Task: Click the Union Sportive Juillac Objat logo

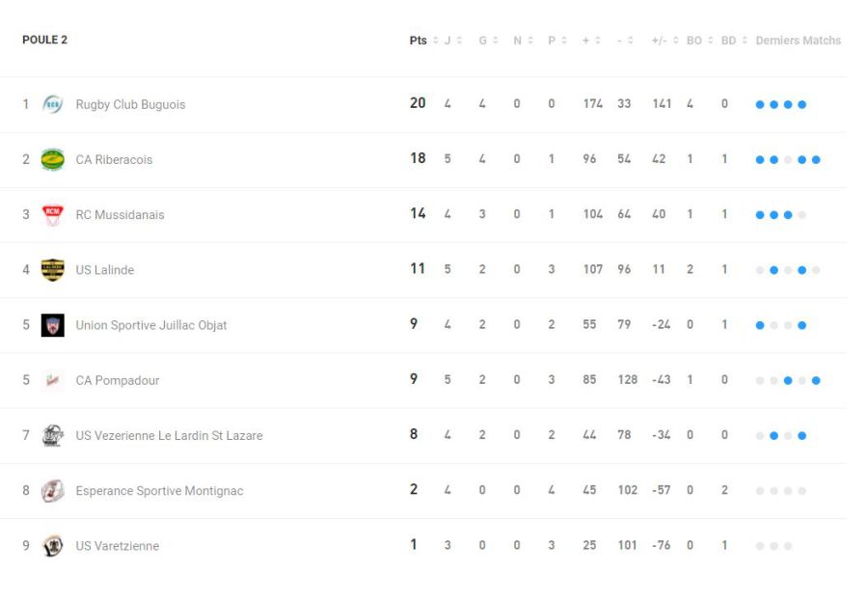Action: (52, 325)
